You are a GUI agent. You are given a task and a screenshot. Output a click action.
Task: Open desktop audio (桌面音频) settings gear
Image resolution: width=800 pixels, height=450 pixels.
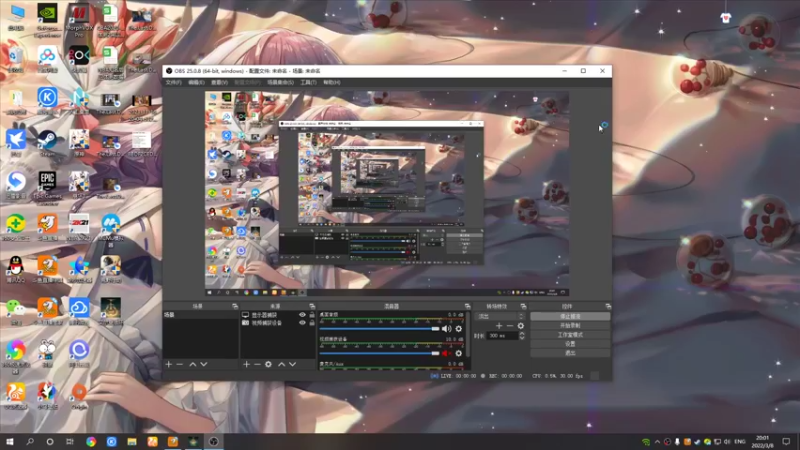point(459,329)
